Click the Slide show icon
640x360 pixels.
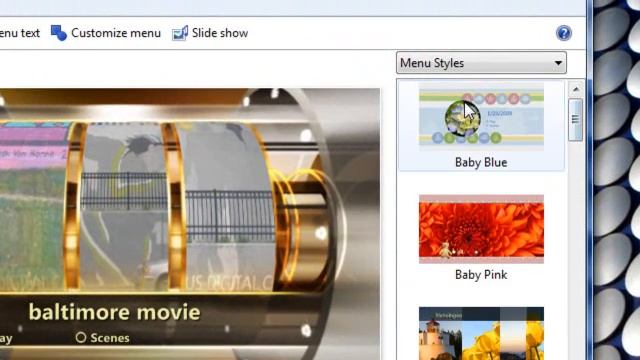coord(180,33)
